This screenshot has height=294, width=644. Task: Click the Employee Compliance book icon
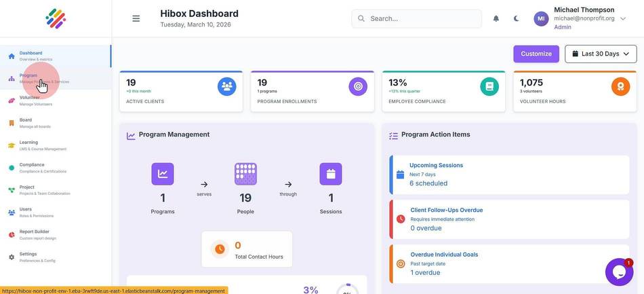click(x=489, y=86)
